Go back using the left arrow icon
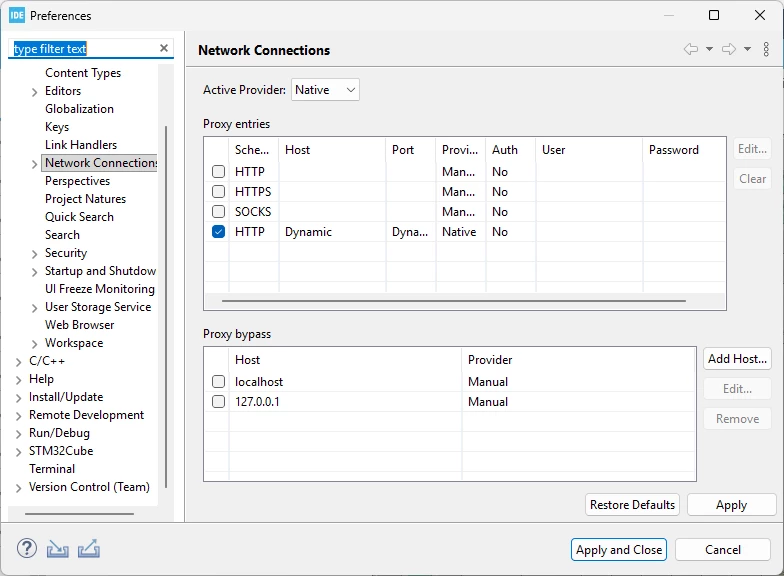 point(691,49)
